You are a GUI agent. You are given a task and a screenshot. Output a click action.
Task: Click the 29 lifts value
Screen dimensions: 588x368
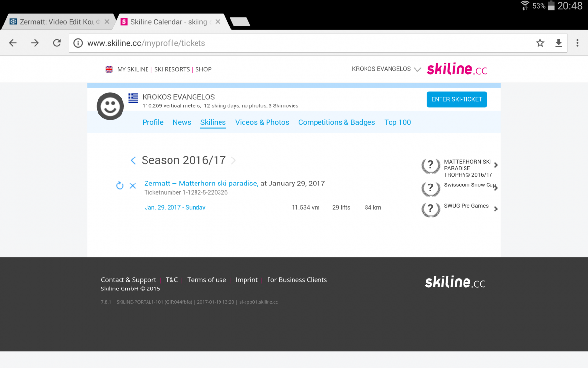click(x=342, y=208)
